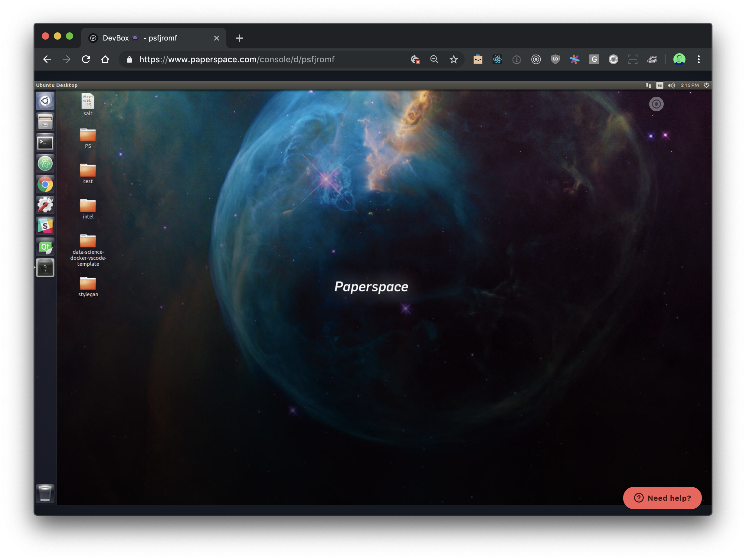Bookmark this page with the star icon
Screen dimensions: 746x560
point(453,60)
